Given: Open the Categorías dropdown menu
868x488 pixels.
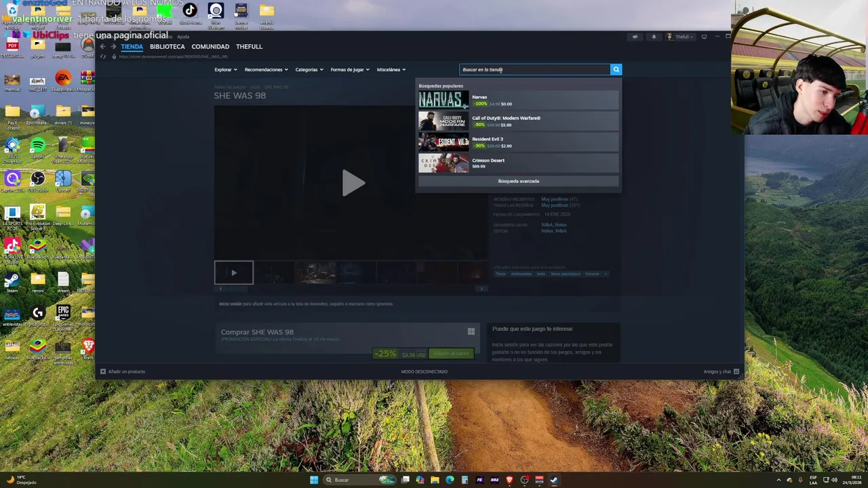Looking at the screenshot, I should [309, 69].
